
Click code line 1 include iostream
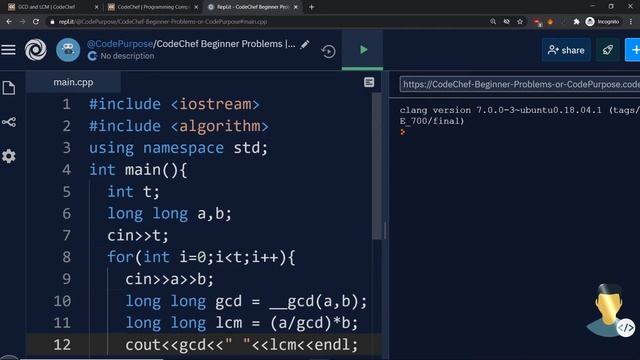174,104
